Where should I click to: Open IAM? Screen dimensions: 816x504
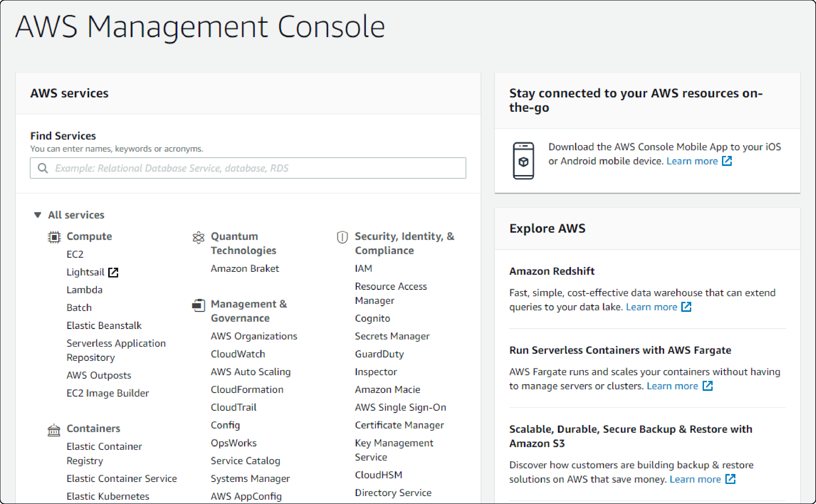point(364,269)
